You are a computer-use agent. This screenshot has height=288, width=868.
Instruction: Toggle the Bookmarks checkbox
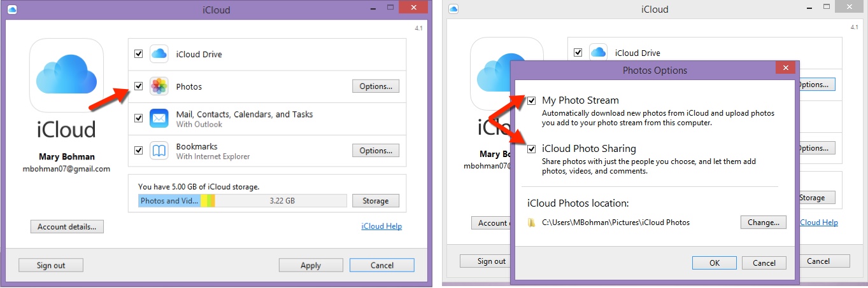tap(138, 151)
